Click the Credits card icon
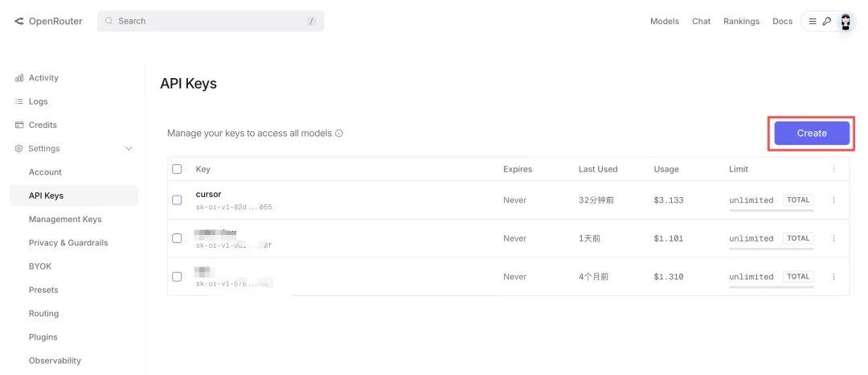This screenshot has width=868, height=375. pos(18,126)
